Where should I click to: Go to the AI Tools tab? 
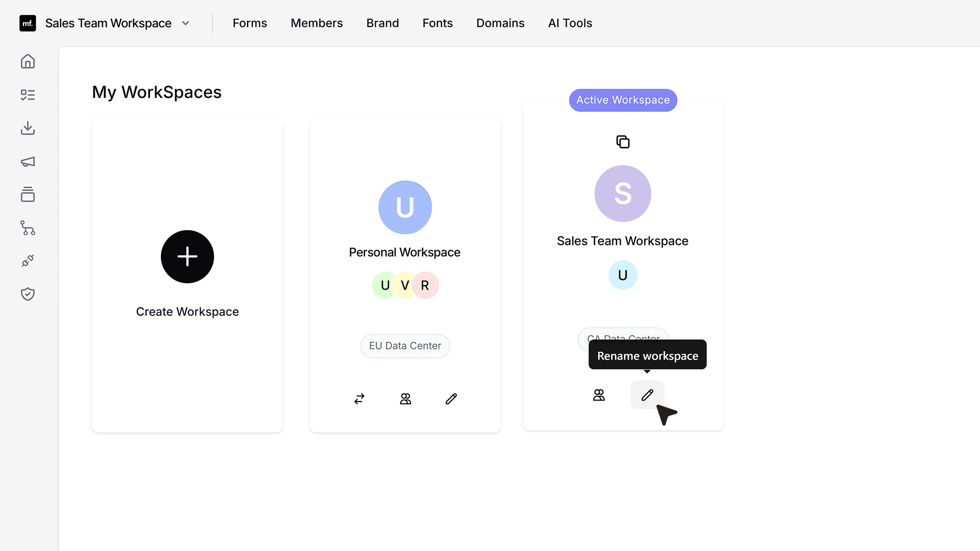coord(570,23)
